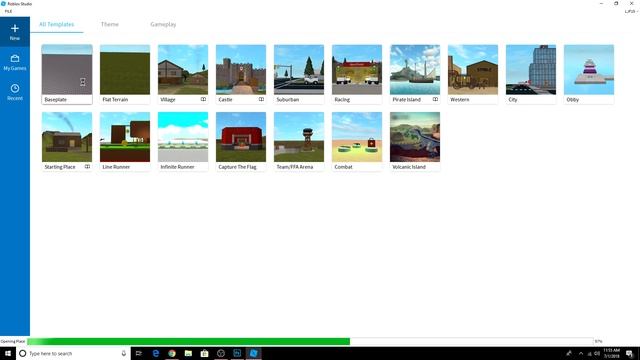Choose the Village template thumbnail

pyautogui.click(x=183, y=70)
